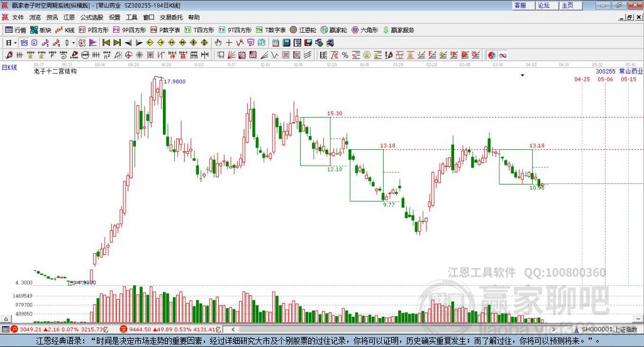Open the 浏览 menu

point(35,17)
